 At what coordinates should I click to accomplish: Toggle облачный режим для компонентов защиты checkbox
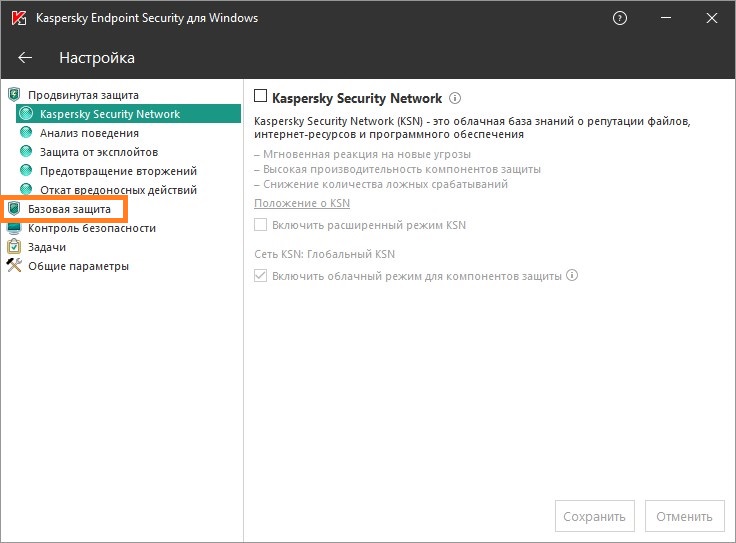pos(261,276)
